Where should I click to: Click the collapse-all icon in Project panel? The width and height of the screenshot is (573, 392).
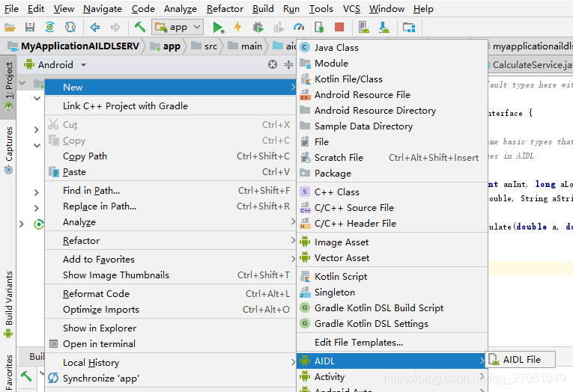[x=288, y=64]
